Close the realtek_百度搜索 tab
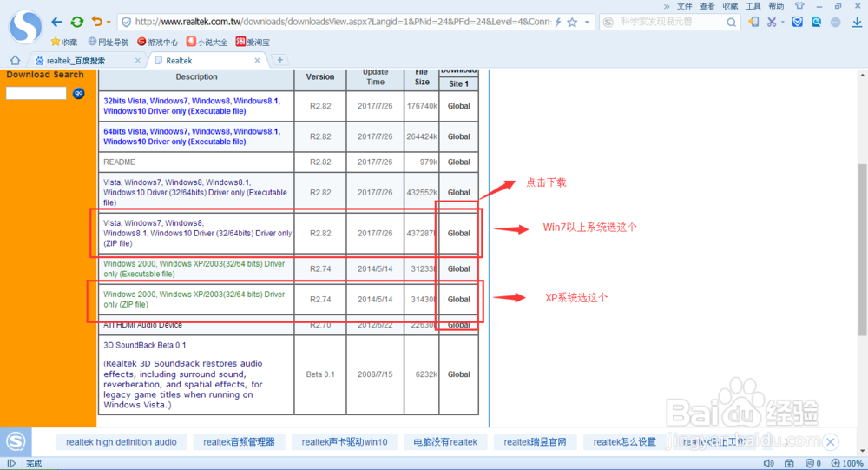868x470 pixels. click(x=138, y=61)
